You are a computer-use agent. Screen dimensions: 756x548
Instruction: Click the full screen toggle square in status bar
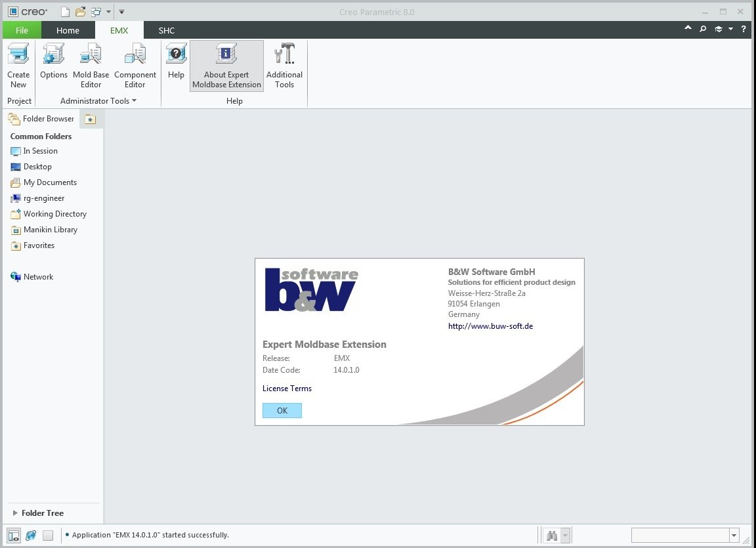coord(48,535)
